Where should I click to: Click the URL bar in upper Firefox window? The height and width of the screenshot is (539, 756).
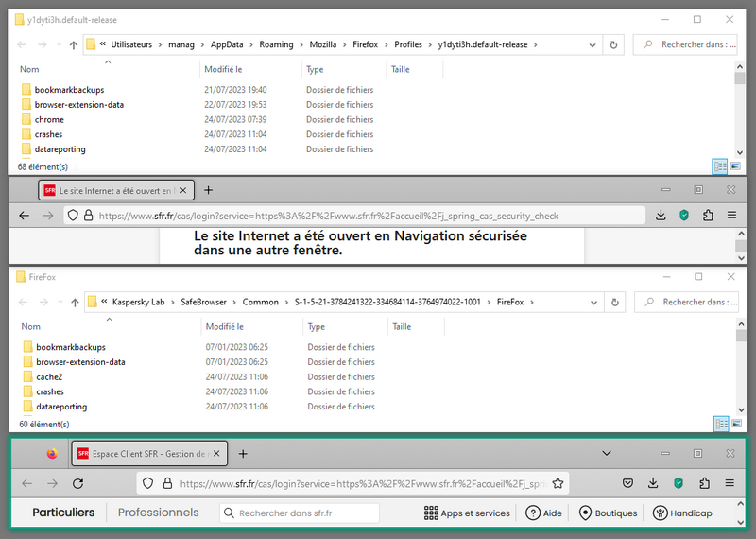(x=354, y=216)
